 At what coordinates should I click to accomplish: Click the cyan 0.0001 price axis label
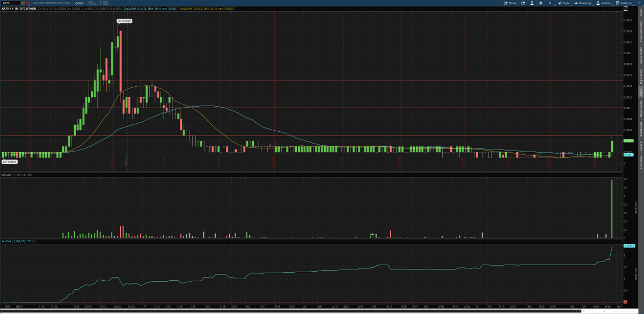click(629, 154)
